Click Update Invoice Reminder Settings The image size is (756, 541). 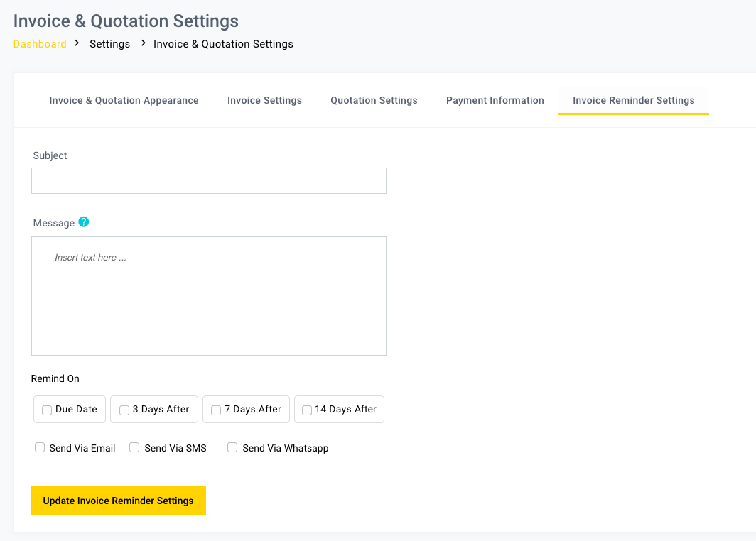click(x=118, y=500)
